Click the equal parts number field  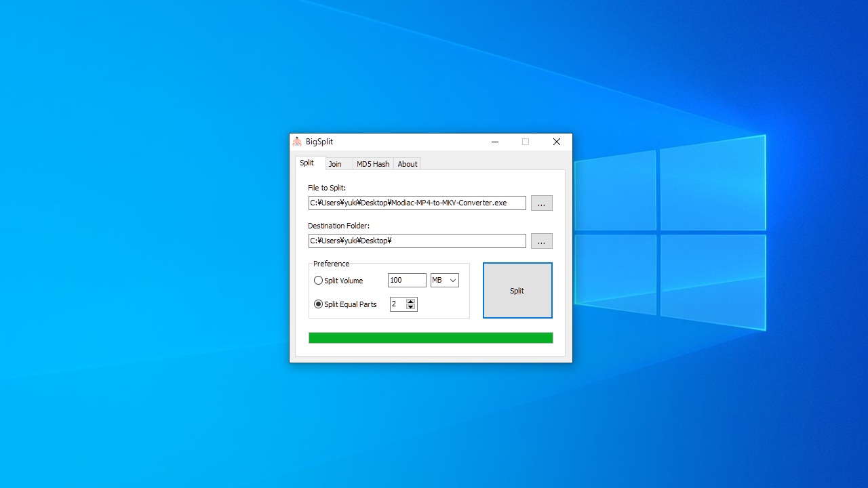398,304
